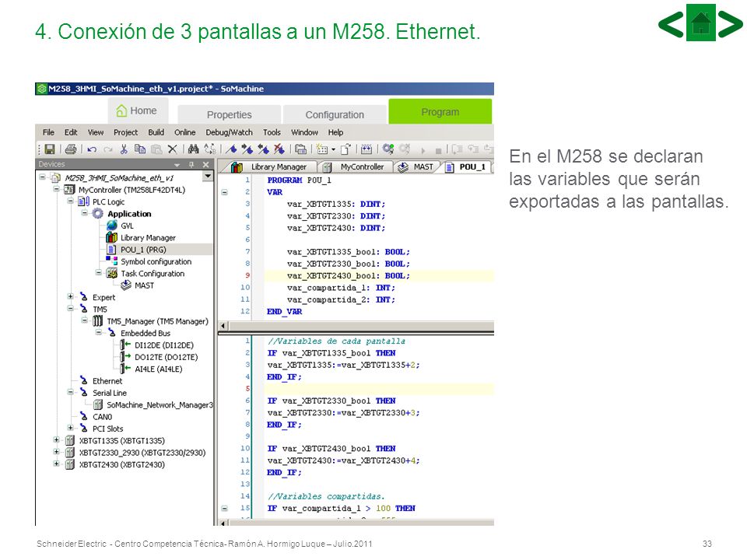Select GVL in the device tree
747x560 pixels.
pyautogui.click(x=127, y=226)
